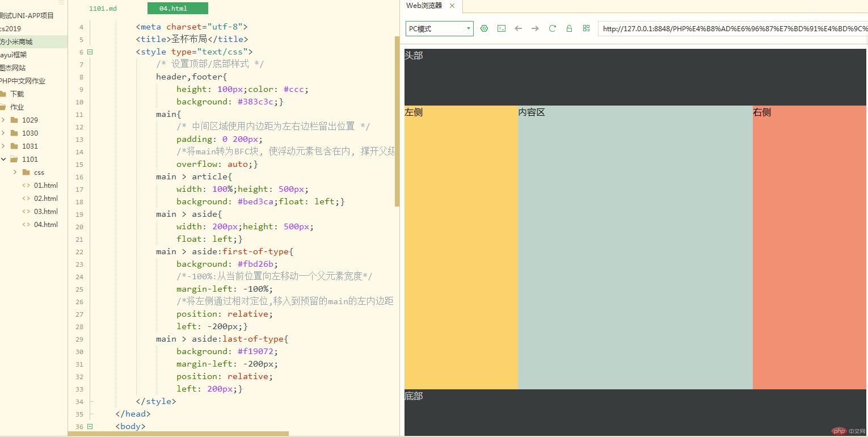Click 'overflow: auto' on line 15
The height and width of the screenshot is (437, 868).
tap(212, 165)
